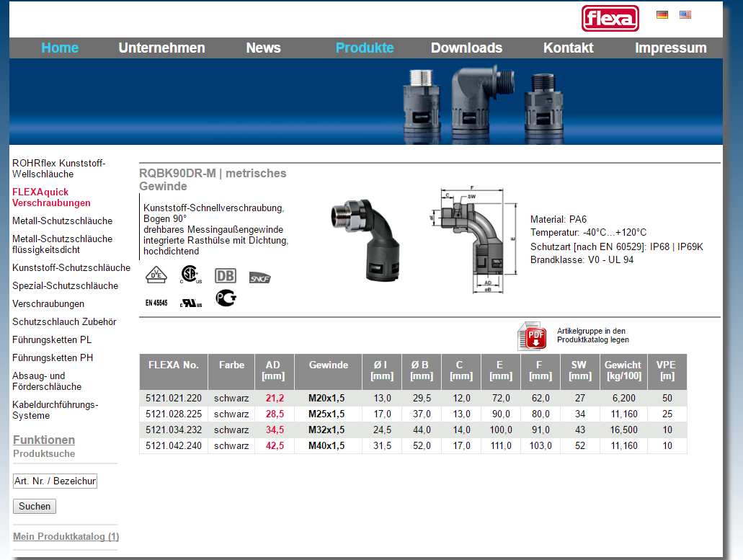
Task: Click the VPE [m] column header
Action: pyautogui.click(x=667, y=371)
